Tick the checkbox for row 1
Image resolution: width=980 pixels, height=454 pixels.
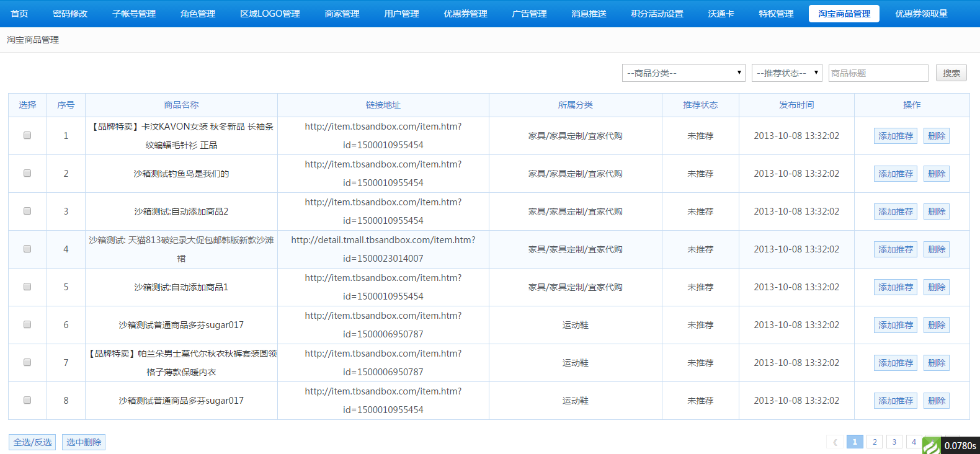27,135
